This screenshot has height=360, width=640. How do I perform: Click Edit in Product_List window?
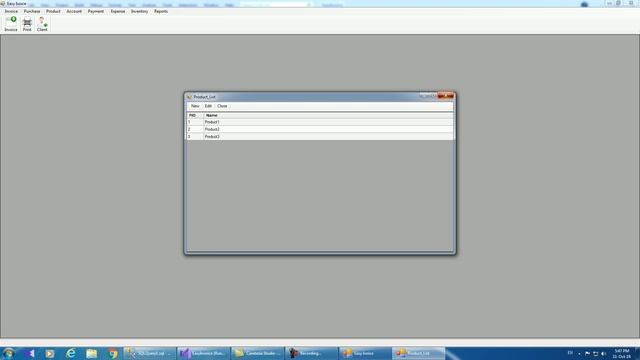208,106
